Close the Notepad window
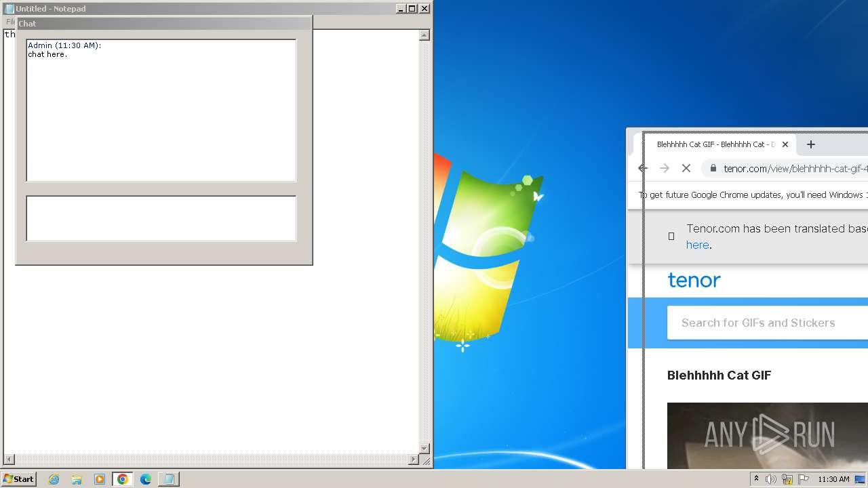The height and width of the screenshot is (488, 868). coord(425,9)
